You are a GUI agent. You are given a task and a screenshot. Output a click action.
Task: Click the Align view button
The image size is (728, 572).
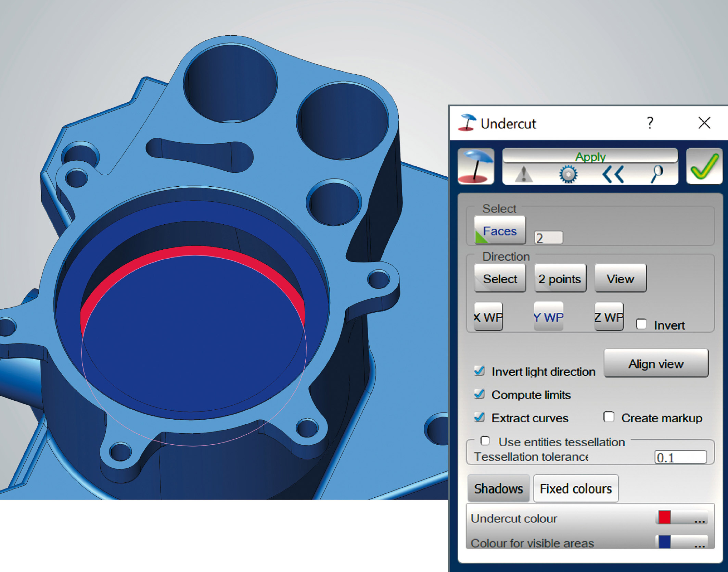[656, 363]
